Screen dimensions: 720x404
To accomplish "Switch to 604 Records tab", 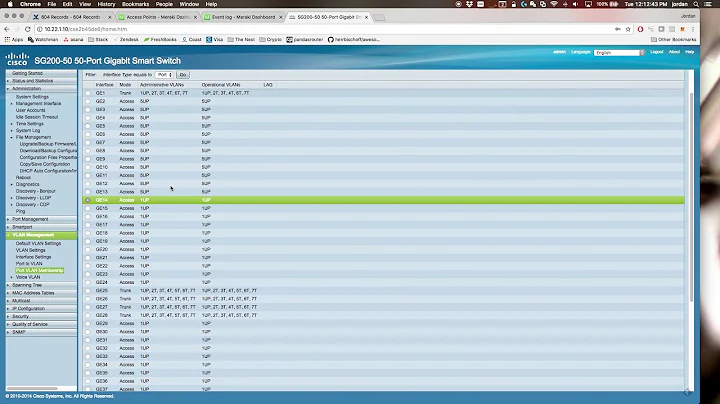I will click(x=72, y=17).
